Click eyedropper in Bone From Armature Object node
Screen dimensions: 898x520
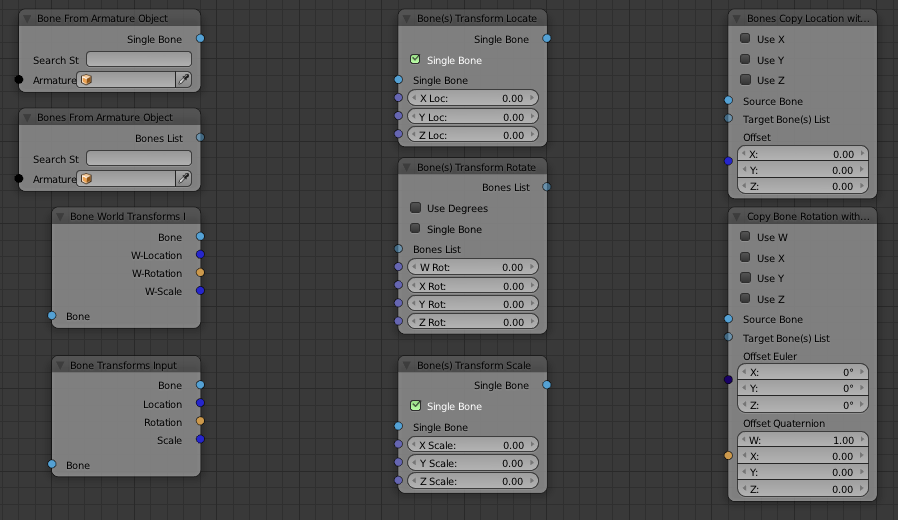pyautogui.click(x=184, y=80)
